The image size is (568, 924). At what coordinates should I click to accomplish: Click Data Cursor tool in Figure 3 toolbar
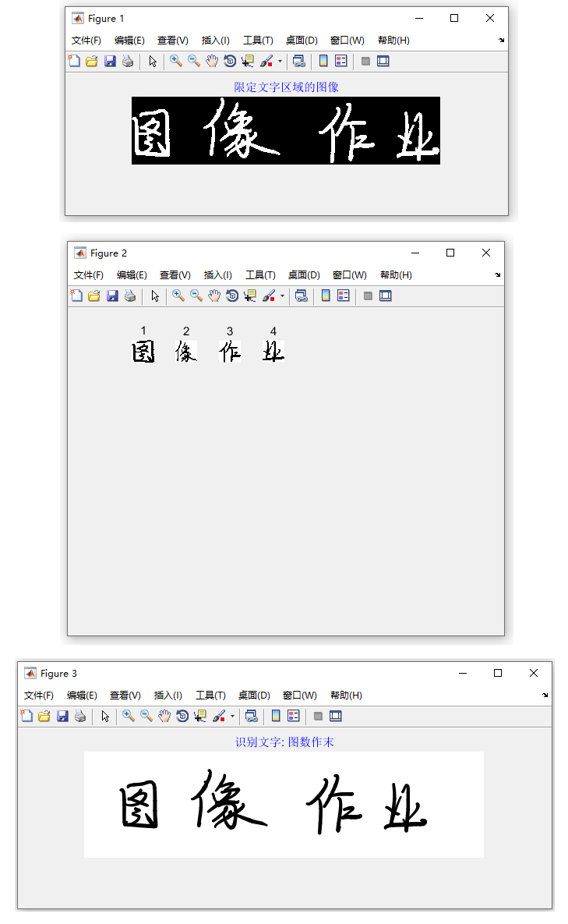pyautogui.click(x=200, y=716)
